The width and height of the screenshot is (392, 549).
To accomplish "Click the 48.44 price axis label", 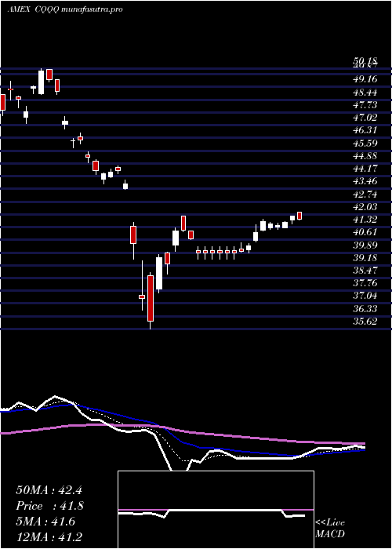I will [x=365, y=93].
